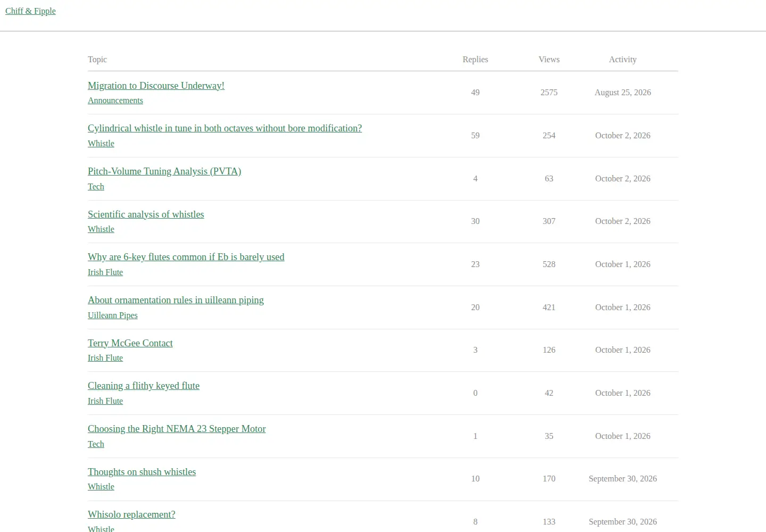
Task: Click the reply count 59
Action: click(476, 136)
